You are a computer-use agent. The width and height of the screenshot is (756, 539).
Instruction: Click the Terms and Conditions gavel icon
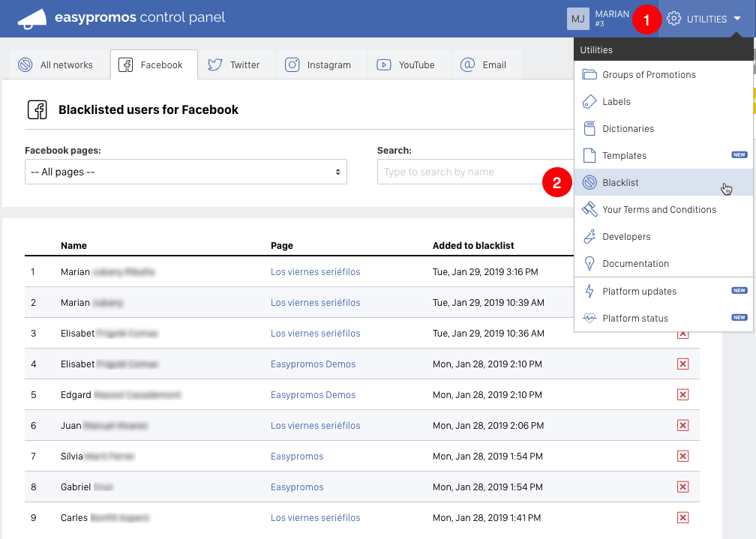tap(589, 209)
